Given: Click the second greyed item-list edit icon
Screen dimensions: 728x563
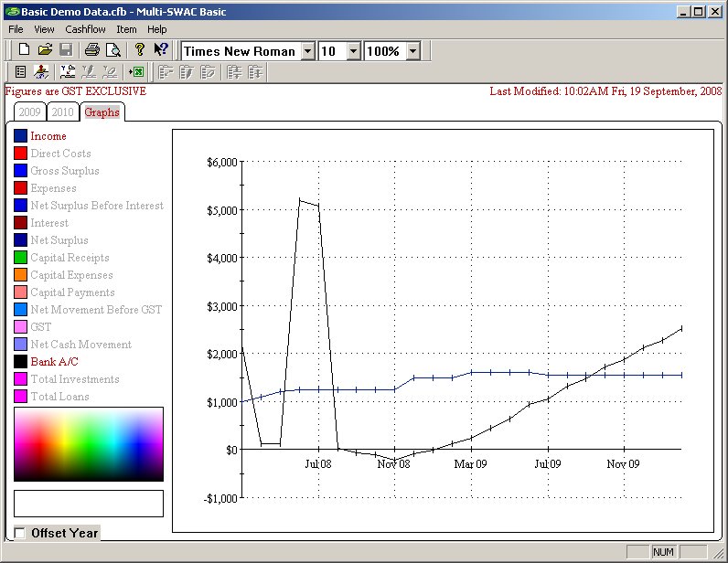Looking at the screenshot, I should coord(187,72).
